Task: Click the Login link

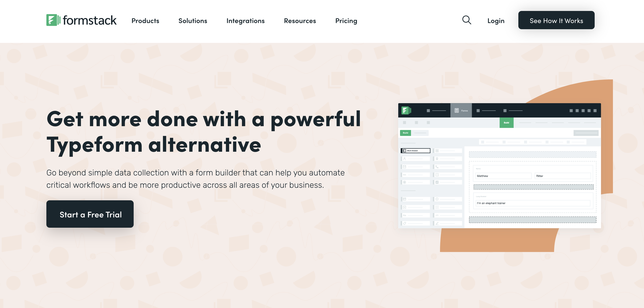Action: pos(495,21)
